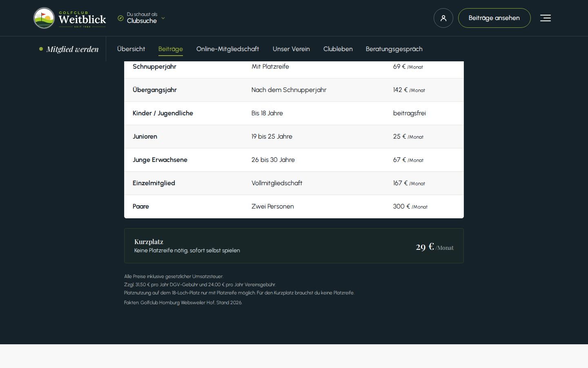Go to Online-Mitgliedschaft tab

(228, 49)
